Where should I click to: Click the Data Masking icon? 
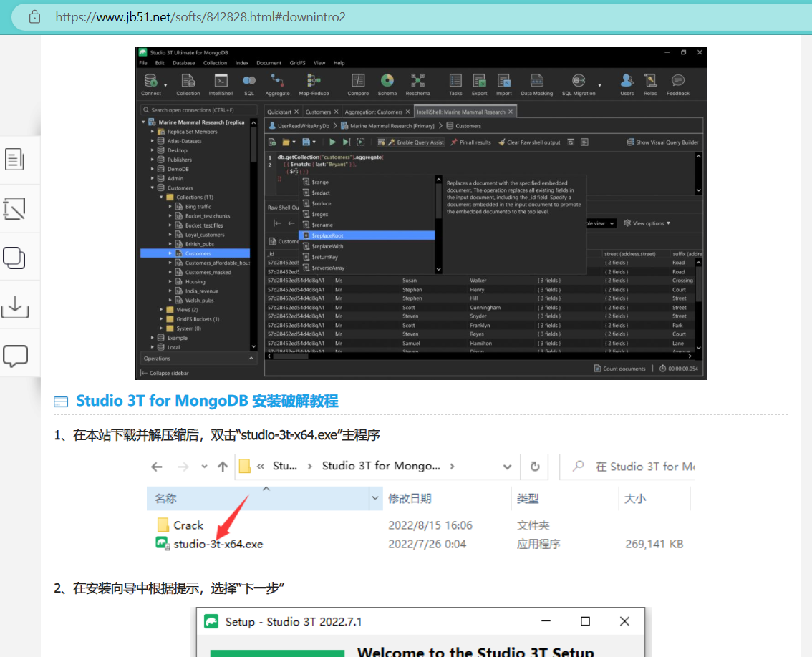[x=538, y=82]
